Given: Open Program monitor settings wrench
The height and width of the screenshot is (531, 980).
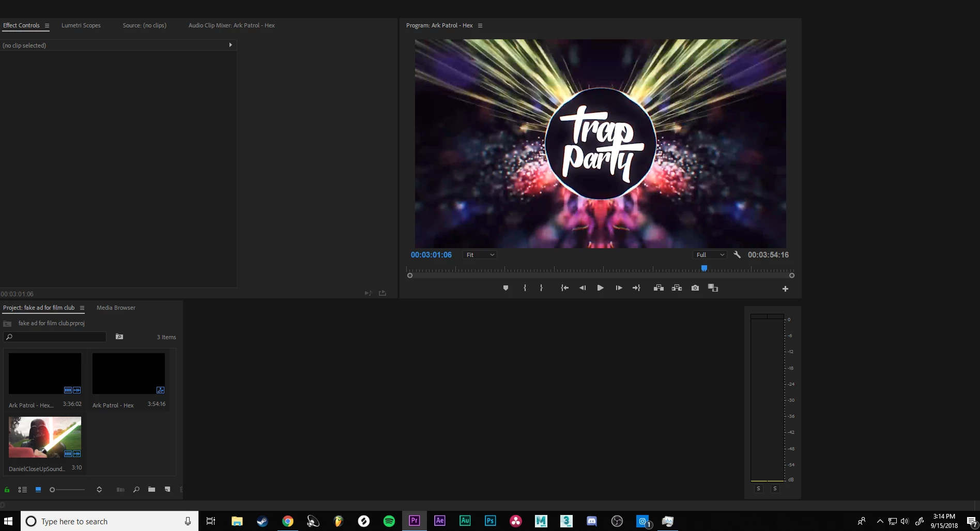Looking at the screenshot, I should pos(737,254).
